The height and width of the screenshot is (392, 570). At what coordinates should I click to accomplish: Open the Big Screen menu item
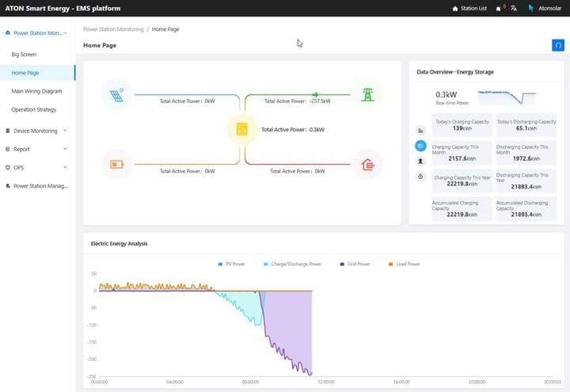(24, 55)
